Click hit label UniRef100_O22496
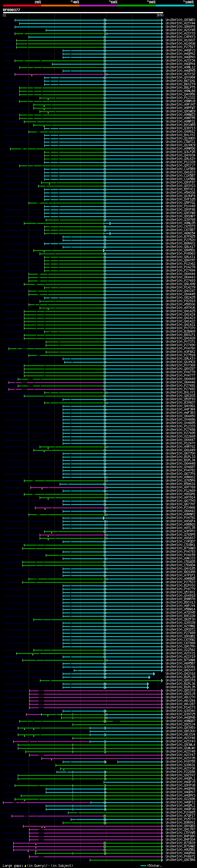The height and width of the screenshot is (868, 197). [x=180, y=799]
